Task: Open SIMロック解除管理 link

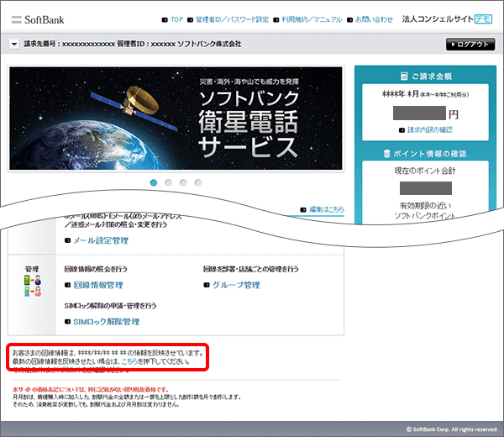Action: [107, 322]
